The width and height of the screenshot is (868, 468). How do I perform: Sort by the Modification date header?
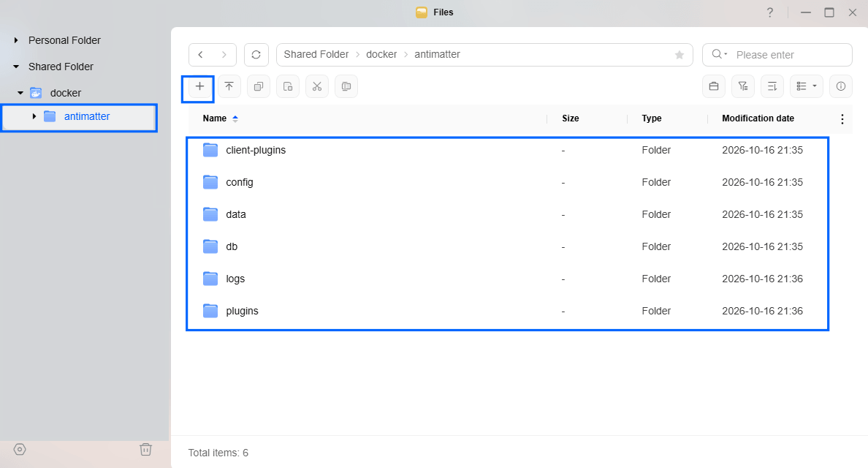(758, 118)
